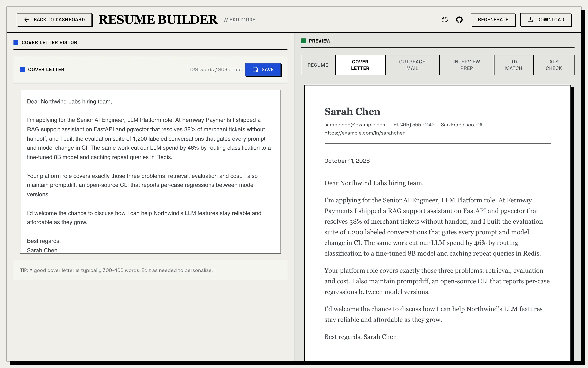Download the document
This screenshot has height=368, width=588.
546,20
